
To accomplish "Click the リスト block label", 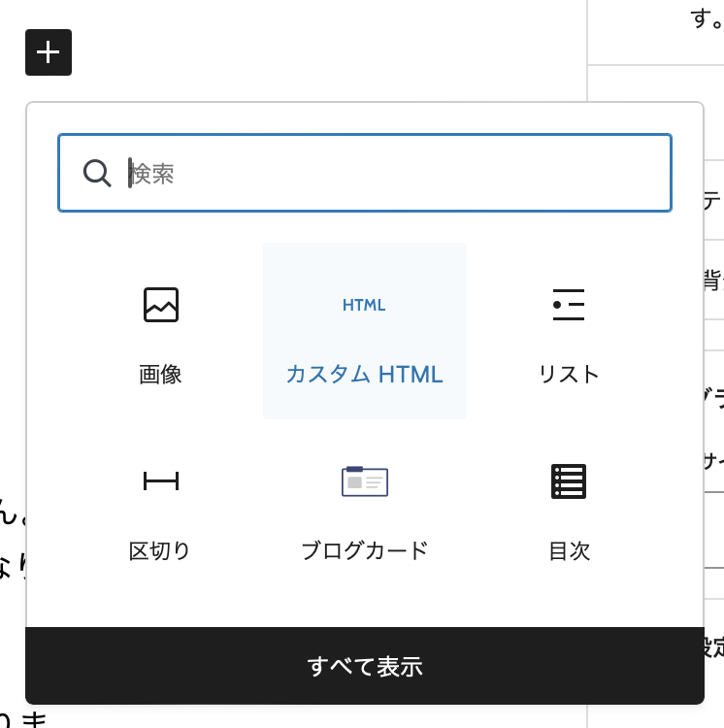I will click(568, 375).
